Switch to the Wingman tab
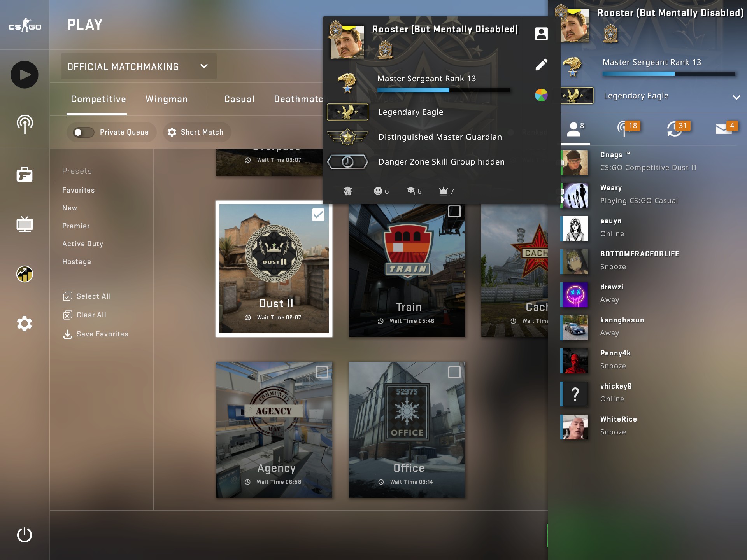 pyautogui.click(x=167, y=100)
